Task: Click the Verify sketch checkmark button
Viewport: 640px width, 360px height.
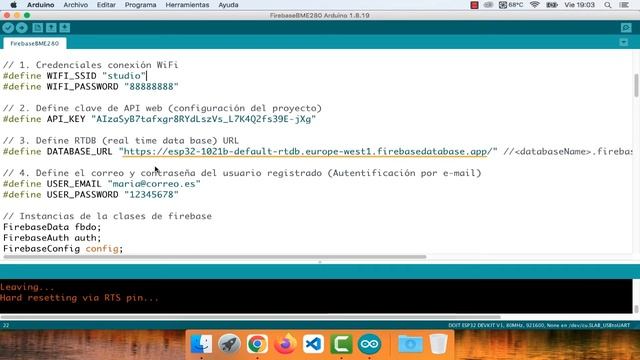Action: tap(8, 28)
